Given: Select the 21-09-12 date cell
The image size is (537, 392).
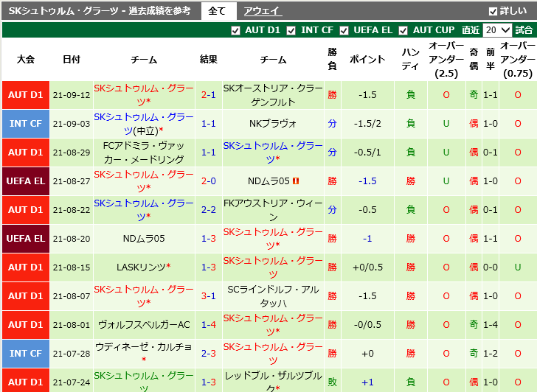Looking at the screenshot, I should [72, 95].
